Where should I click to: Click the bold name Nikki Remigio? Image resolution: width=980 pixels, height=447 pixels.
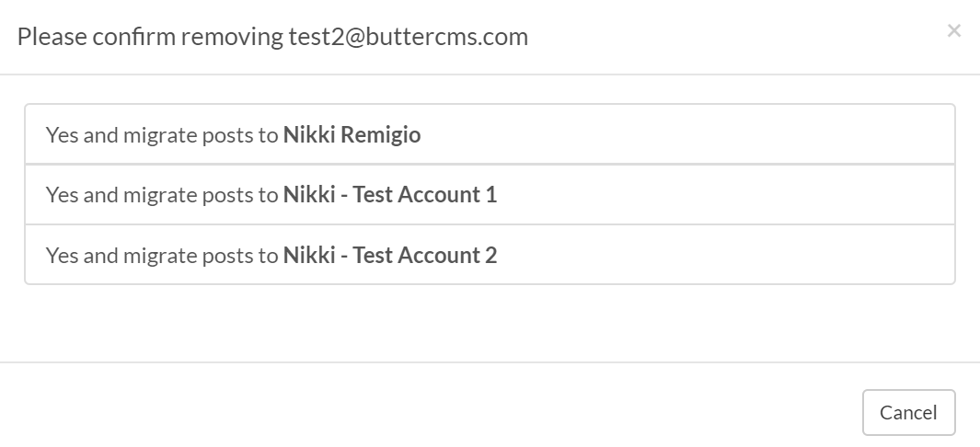tap(352, 135)
